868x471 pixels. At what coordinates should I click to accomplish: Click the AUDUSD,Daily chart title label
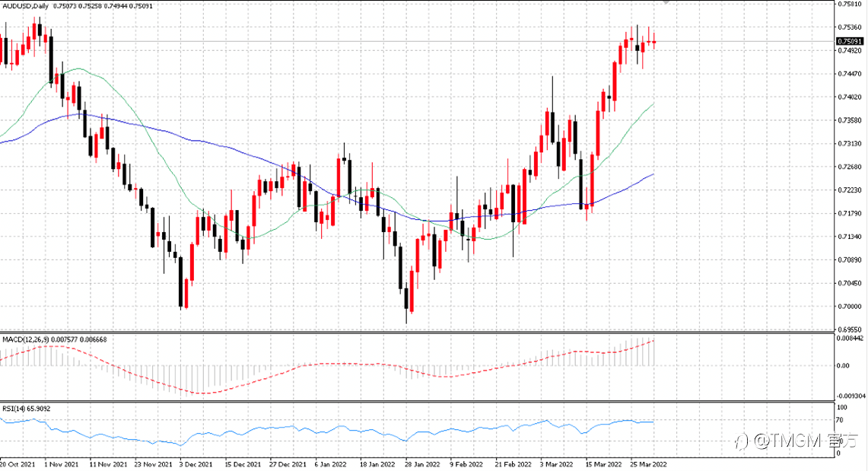pyautogui.click(x=25, y=6)
